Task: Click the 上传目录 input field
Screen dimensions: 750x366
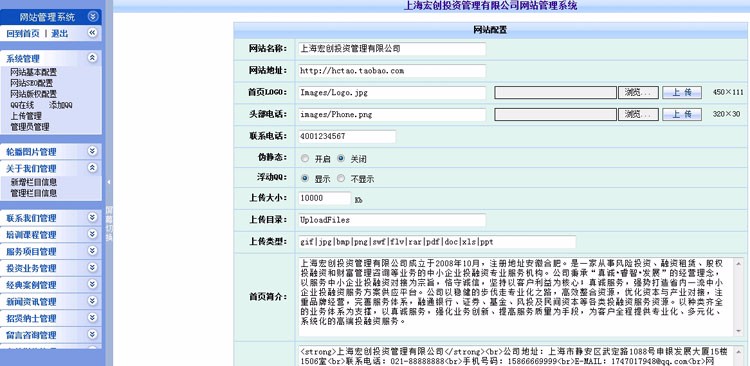Action: point(391,220)
